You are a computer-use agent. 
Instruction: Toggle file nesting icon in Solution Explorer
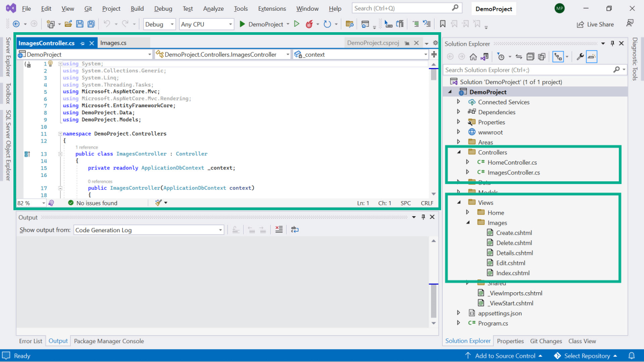pos(558,56)
